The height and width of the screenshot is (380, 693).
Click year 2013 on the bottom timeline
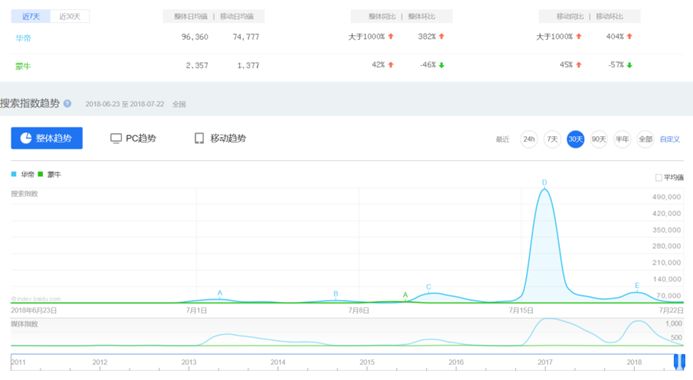point(189,362)
